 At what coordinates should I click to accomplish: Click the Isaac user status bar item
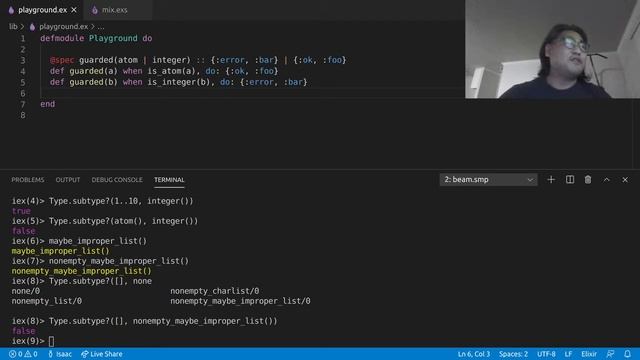coord(60,354)
